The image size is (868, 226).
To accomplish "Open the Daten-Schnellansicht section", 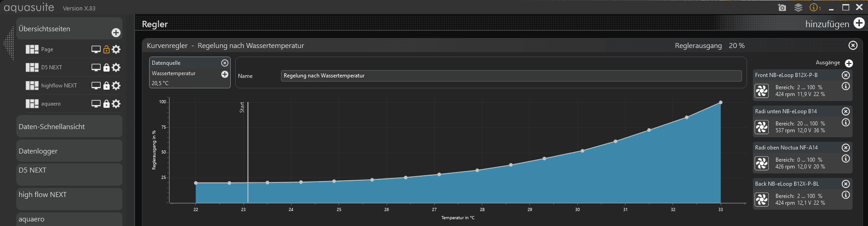I will click(69, 126).
